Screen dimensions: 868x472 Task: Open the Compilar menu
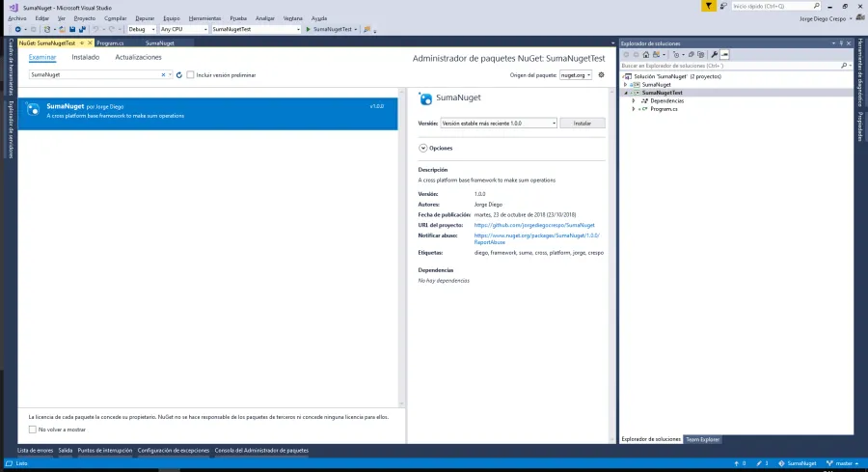[x=115, y=18]
